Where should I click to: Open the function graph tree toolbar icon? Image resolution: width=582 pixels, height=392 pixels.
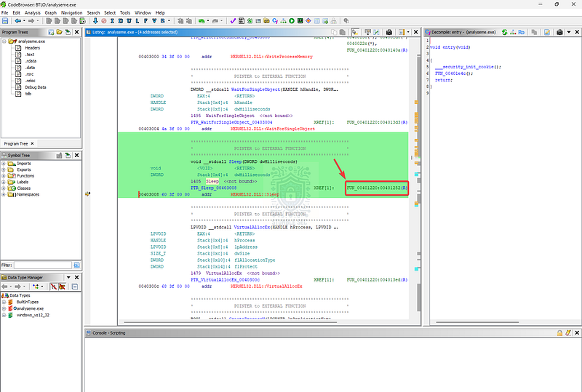click(284, 21)
